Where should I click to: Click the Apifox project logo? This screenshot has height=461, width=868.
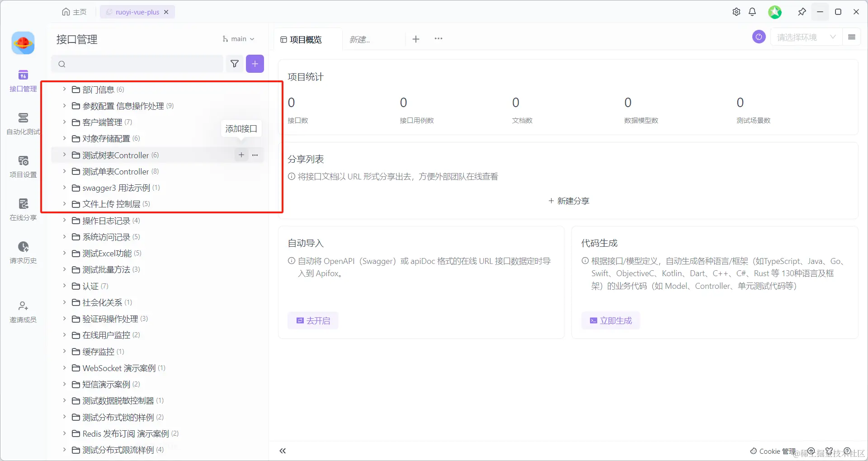pyautogui.click(x=23, y=43)
